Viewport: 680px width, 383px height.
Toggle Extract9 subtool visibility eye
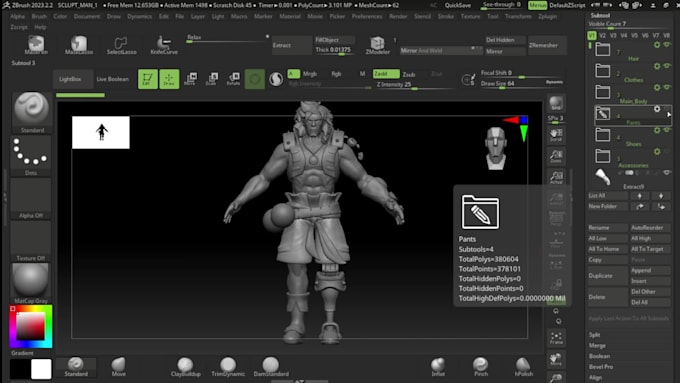(667, 173)
